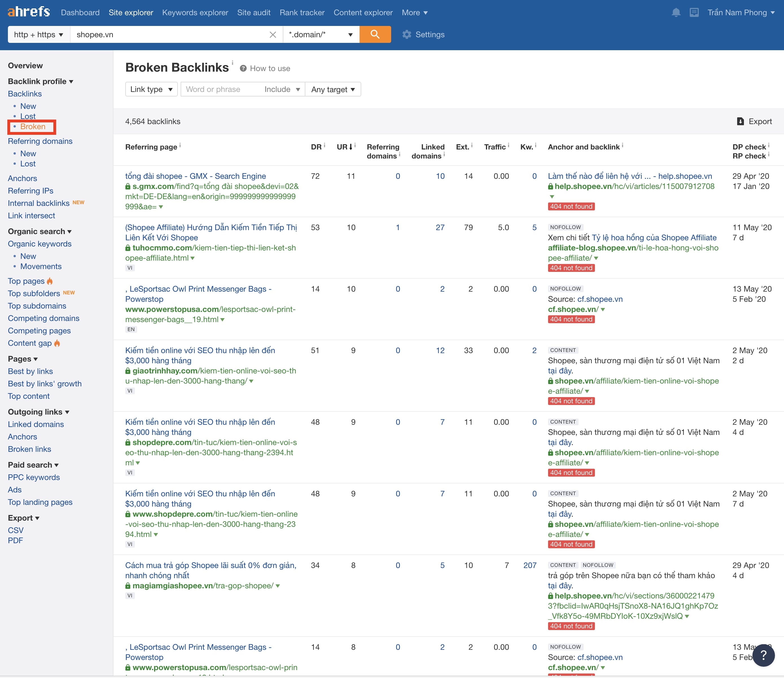Open Top subfolders in the sidebar
This screenshot has width=784, height=678.
pyautogui.click(x=34, y=294)
